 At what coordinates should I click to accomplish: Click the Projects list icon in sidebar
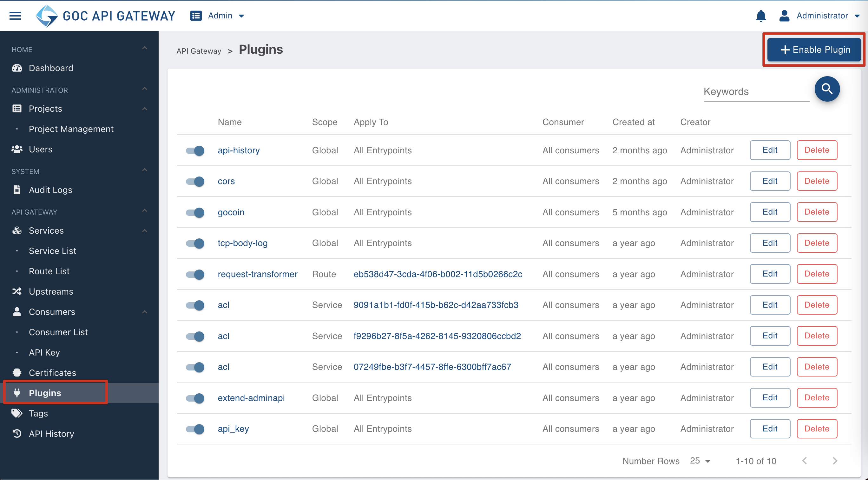click(x=17, y=109)
